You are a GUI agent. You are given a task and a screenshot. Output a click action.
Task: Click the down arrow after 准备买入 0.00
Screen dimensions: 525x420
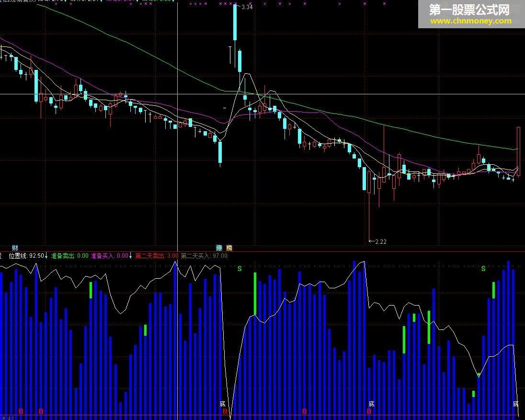click(131, 256)
